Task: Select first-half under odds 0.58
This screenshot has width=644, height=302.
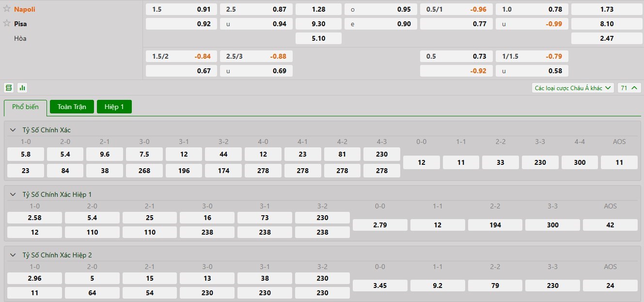Action: point(532,71)
